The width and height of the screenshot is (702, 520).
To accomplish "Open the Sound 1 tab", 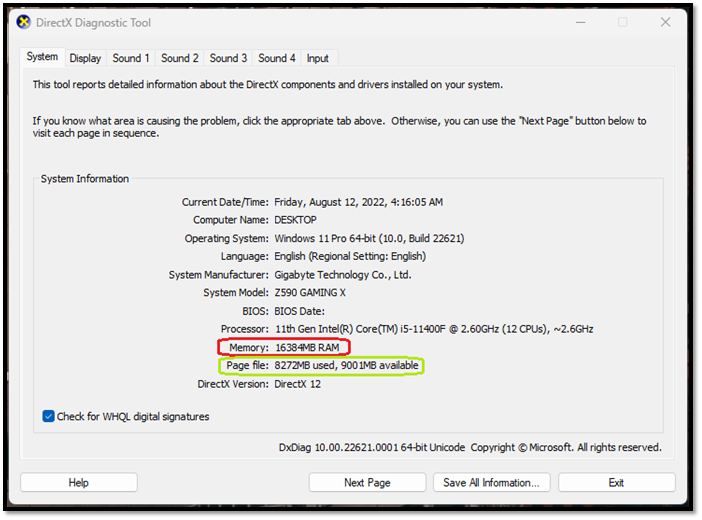I will (131, 58).
